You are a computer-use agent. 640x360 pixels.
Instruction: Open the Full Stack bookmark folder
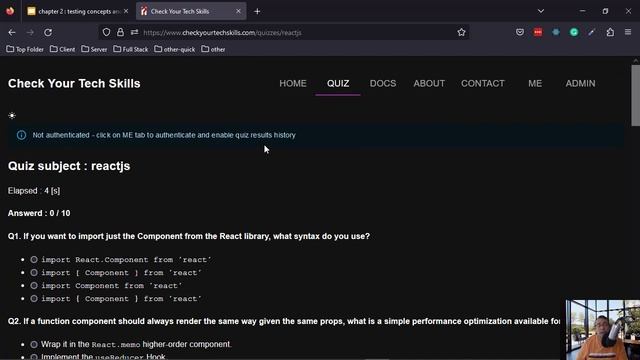click(131, 49)
